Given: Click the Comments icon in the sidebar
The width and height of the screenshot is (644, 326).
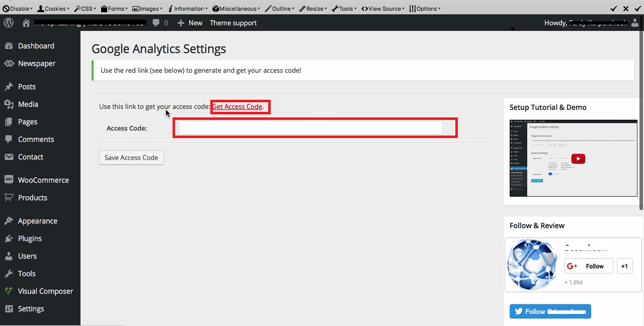Looking at the screenshot, I should pyautogui.click(x=9, y=140).
